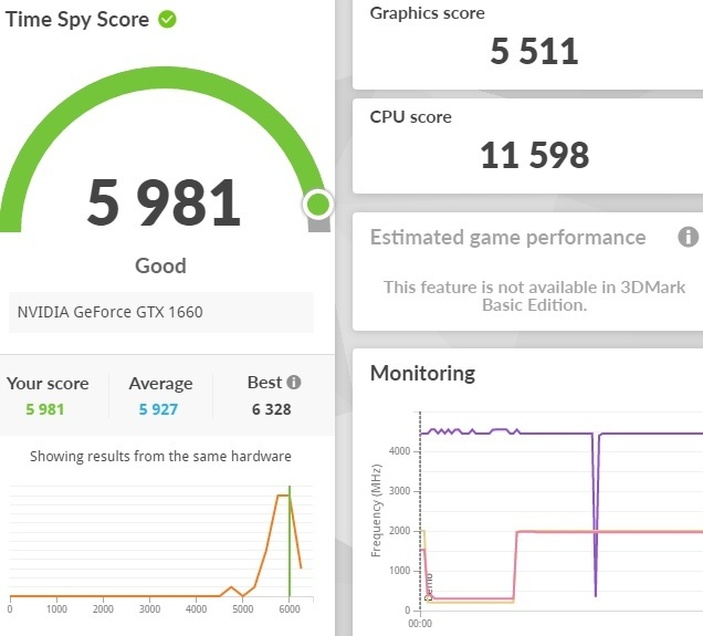The height and width of the screenshot is (636, 703).
Task: Click the purple CPU frequency line
Action: tap(556, 433)
